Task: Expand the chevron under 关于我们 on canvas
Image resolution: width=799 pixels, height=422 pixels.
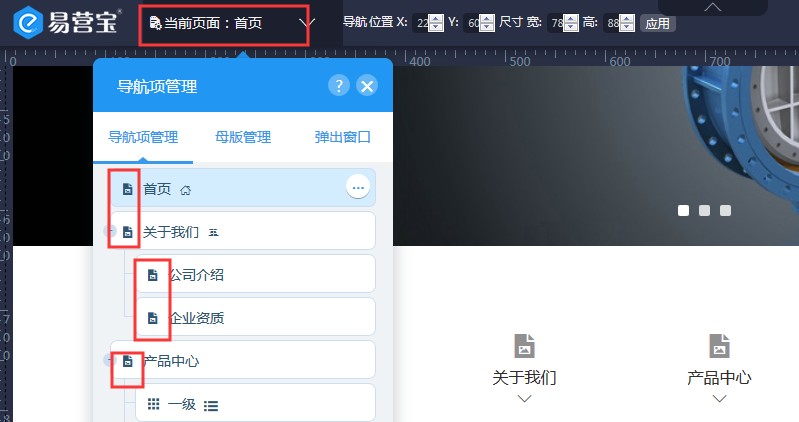Action: click(x=524, y=399)
